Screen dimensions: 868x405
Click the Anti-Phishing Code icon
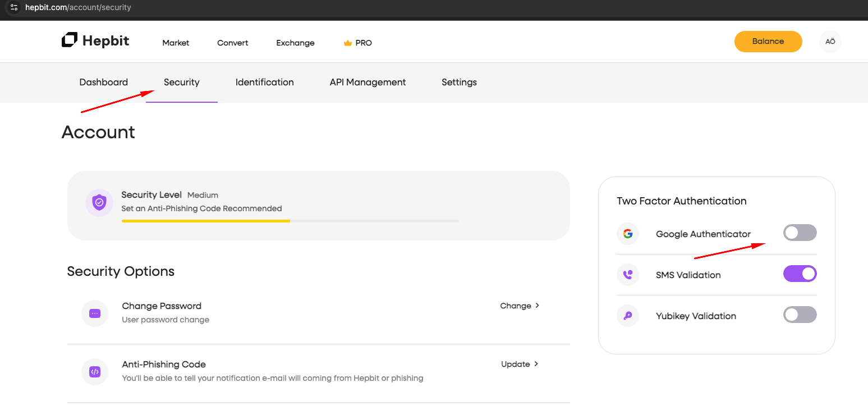[95, 372]
